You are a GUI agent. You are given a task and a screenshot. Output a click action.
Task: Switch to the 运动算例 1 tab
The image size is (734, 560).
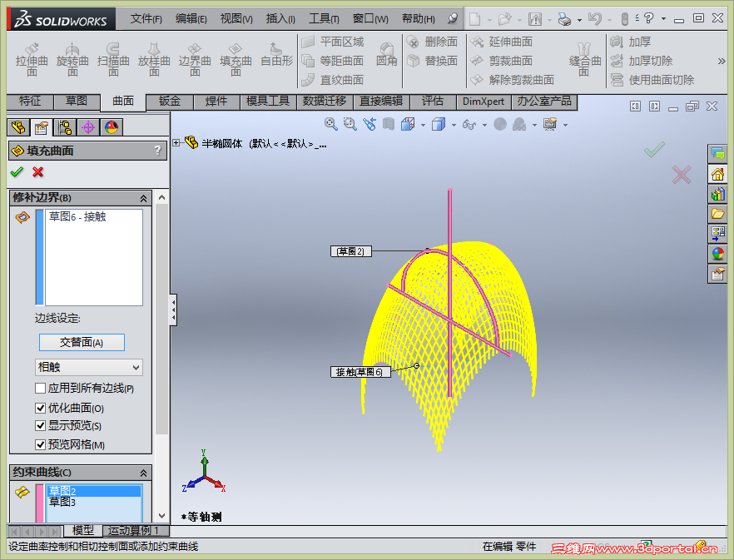134,531
